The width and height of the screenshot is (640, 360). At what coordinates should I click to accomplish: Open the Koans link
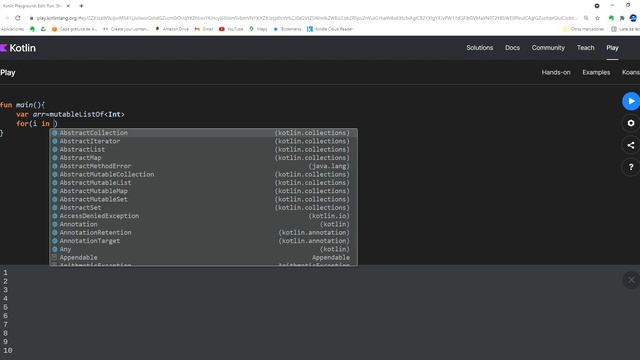click(x=631, y=72)
